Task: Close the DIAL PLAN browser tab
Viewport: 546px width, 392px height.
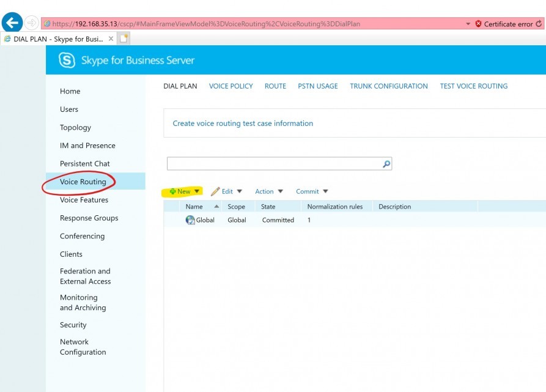Action: [111, 39]
